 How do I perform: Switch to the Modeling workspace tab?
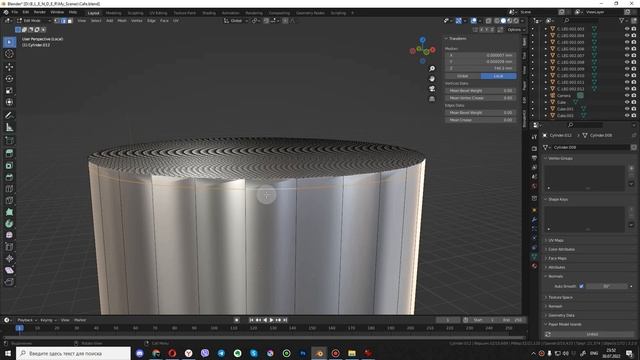pyautogui.click(x=113, y=13)
